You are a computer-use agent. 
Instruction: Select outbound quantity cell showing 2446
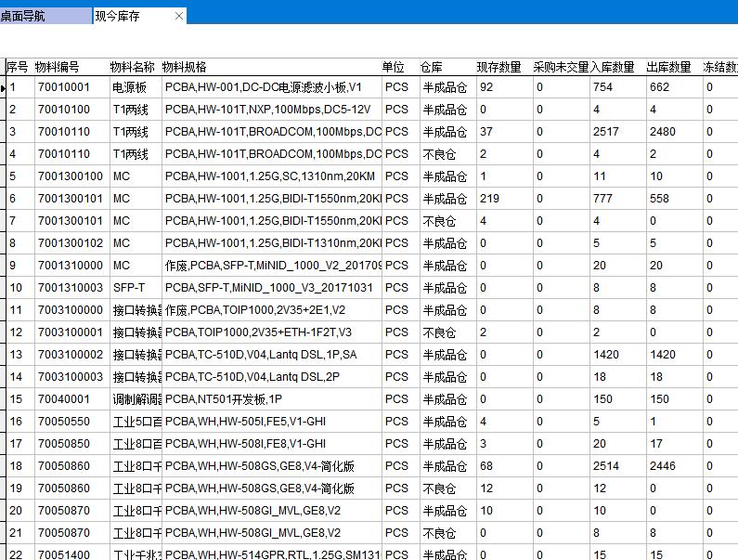pyautogui.click(x=665, y=466)
